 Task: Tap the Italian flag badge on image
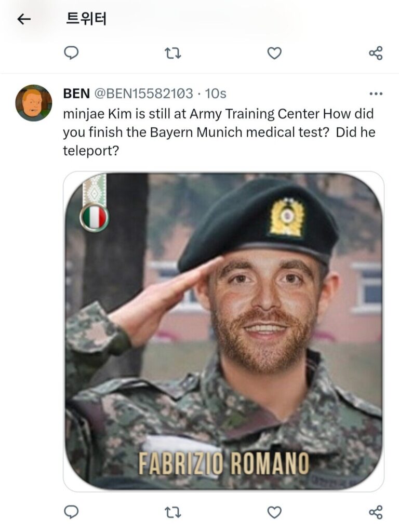(x=95, y=218)
